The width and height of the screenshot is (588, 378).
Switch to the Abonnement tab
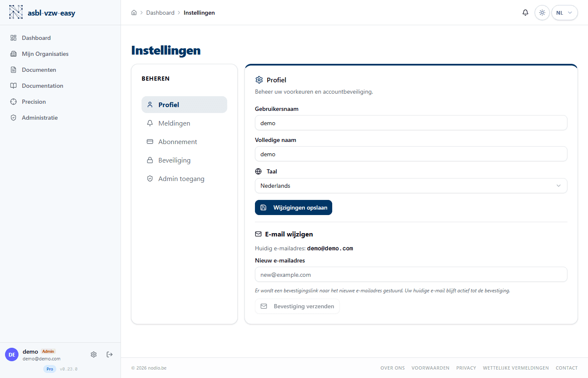184,142
